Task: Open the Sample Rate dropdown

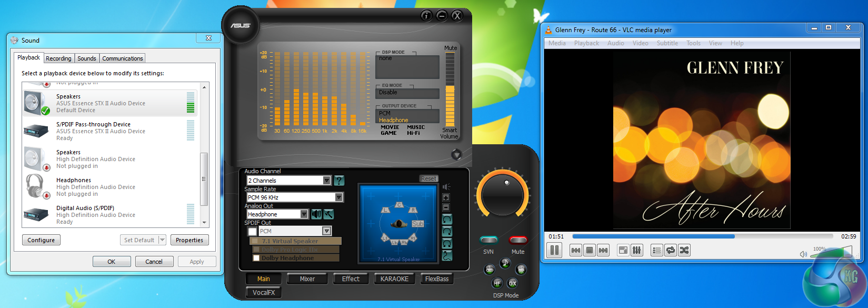Action: (338, 197)
